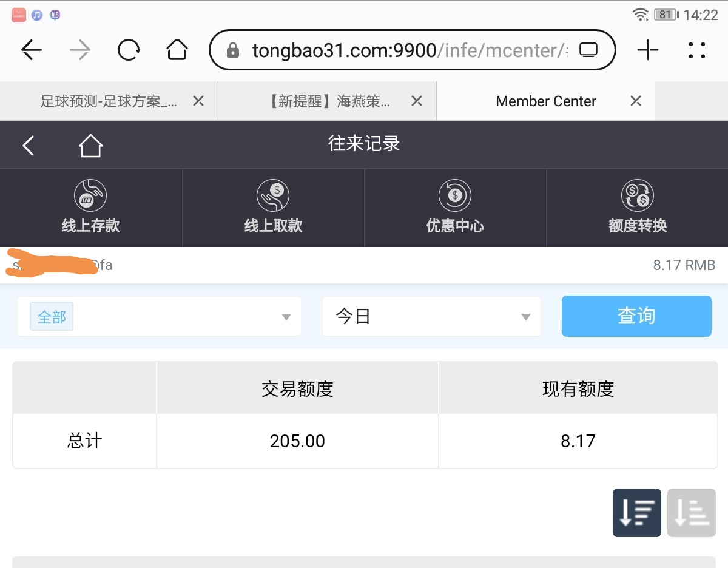The width and height of the screenshot is (728, 568).
Task: Sort records in ascending order
Action: tap(691, 513)
